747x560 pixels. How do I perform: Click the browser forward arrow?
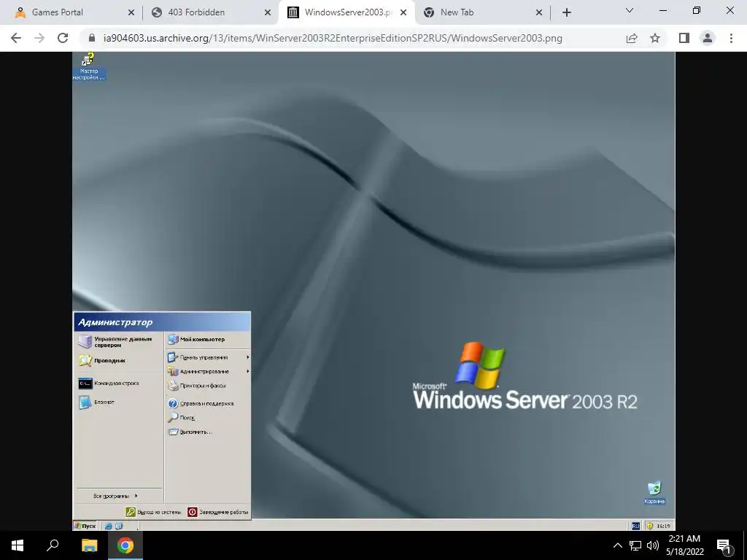tap(39, 38)
